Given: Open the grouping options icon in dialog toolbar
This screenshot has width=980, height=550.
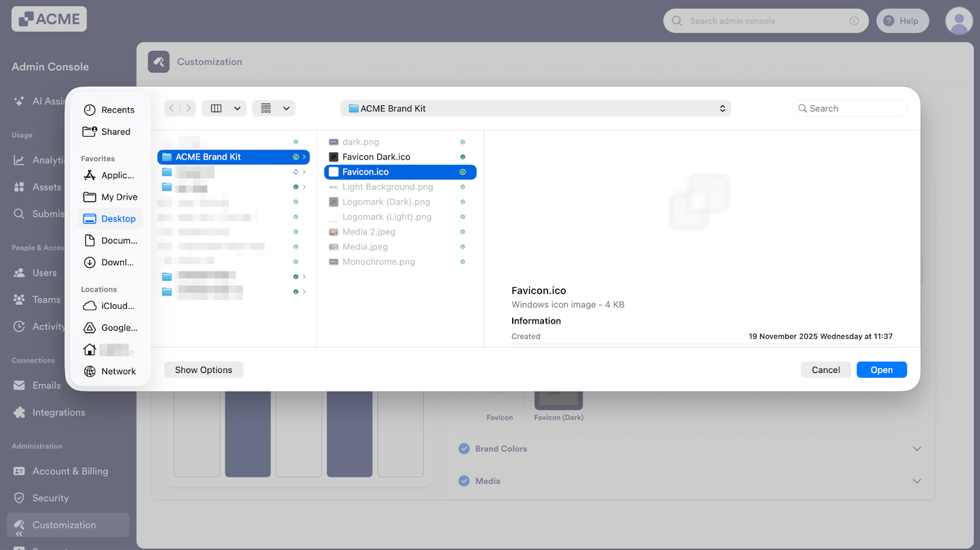Looking at the screenshot, I should (266, 108).
